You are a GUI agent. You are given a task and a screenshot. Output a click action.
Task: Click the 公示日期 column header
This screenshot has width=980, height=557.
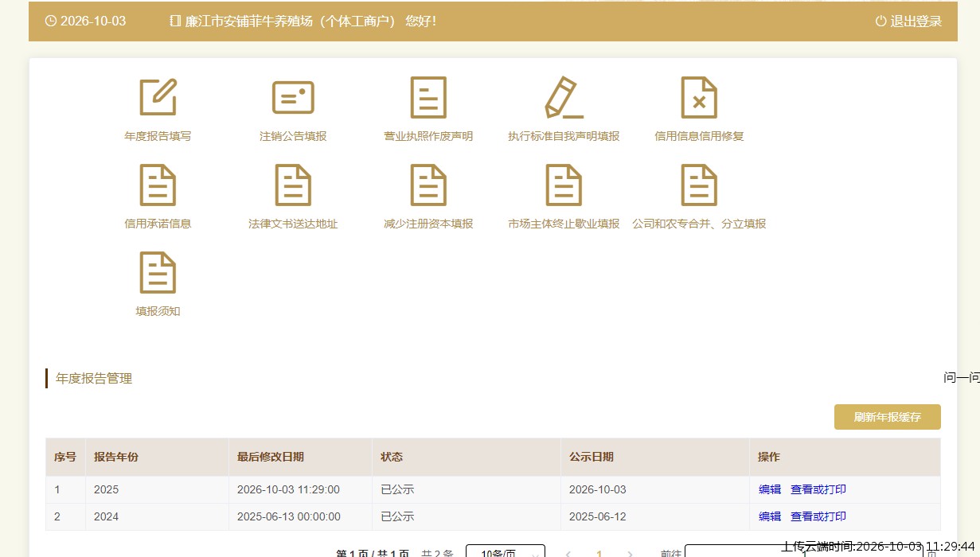[x=592, y=457]
